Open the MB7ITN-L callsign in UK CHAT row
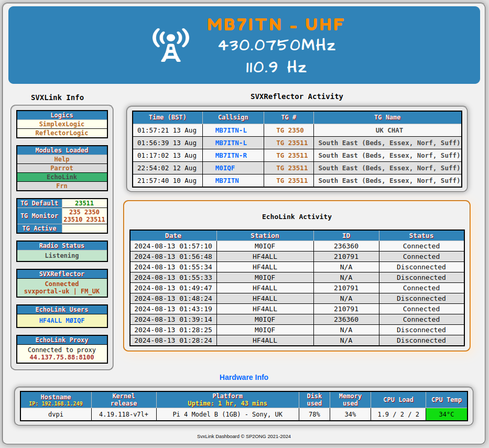The image size is (489, 448). pos(231,130)
